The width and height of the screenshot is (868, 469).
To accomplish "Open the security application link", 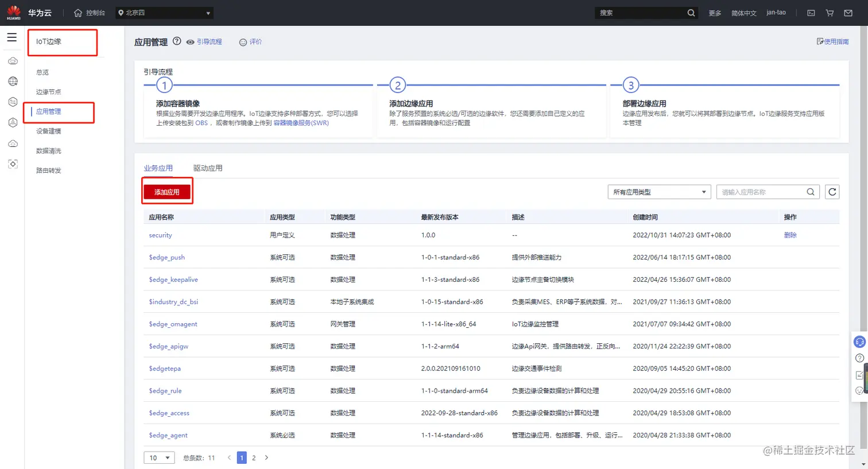I will (x=160, y=235).
